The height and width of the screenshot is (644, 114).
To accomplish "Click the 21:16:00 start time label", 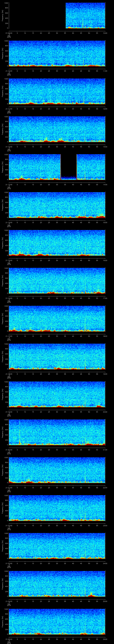I will pyautogui.click(x=9, y=298).
